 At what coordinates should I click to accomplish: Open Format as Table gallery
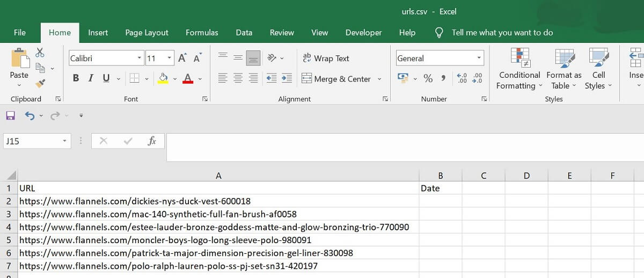(x=564, y=69)
